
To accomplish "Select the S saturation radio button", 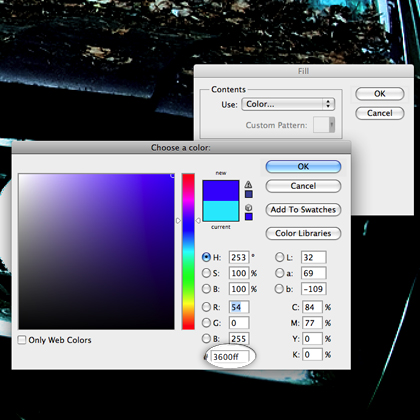I will click(206, 273).
